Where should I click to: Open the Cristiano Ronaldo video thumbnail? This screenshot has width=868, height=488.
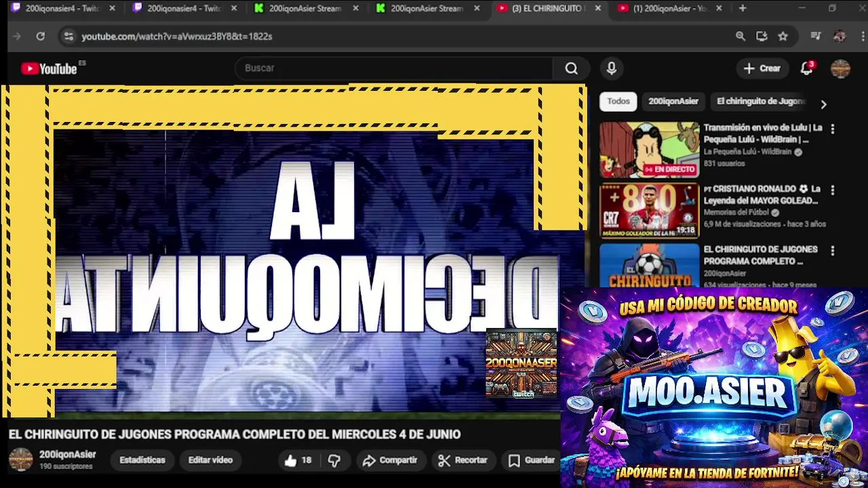649,211
